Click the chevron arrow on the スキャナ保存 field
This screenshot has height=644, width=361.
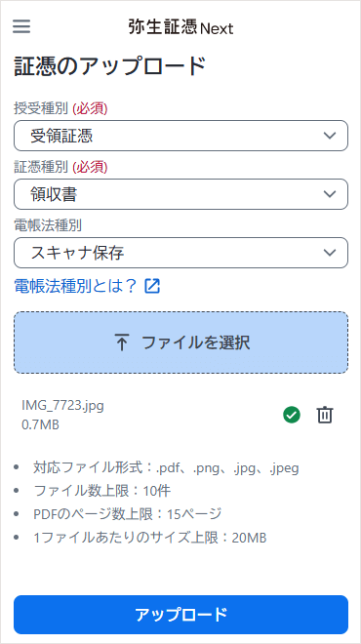coord(330,253)
